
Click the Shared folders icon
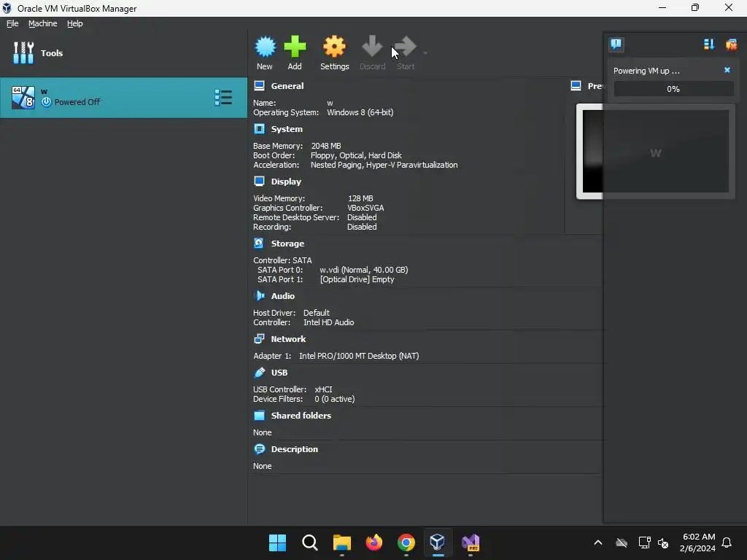tap(259, 415)
